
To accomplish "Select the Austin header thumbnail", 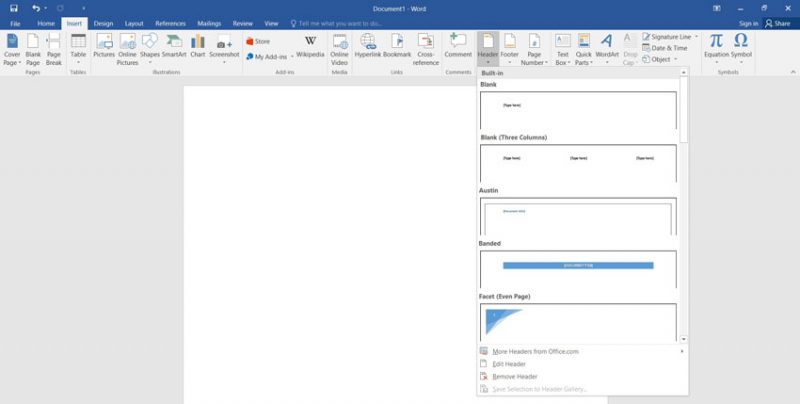I will [578, 216].
